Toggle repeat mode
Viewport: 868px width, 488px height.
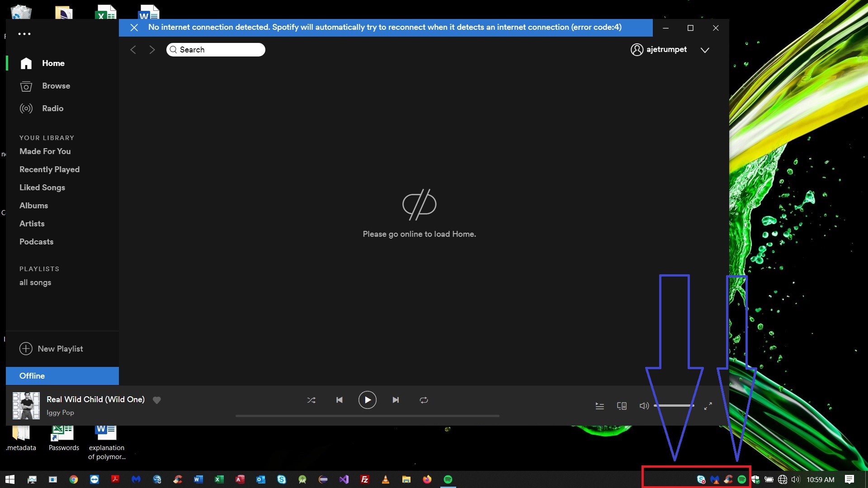click(424, 400)
